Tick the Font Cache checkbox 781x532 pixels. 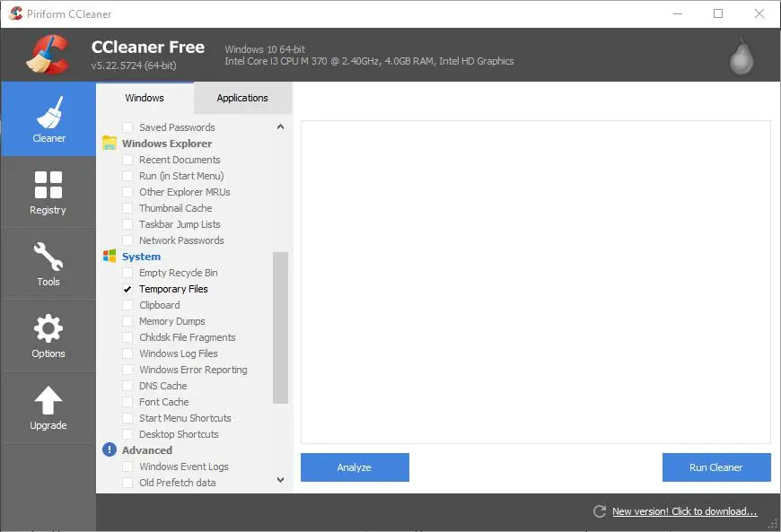pyautogui.click(x=127, y=402)
